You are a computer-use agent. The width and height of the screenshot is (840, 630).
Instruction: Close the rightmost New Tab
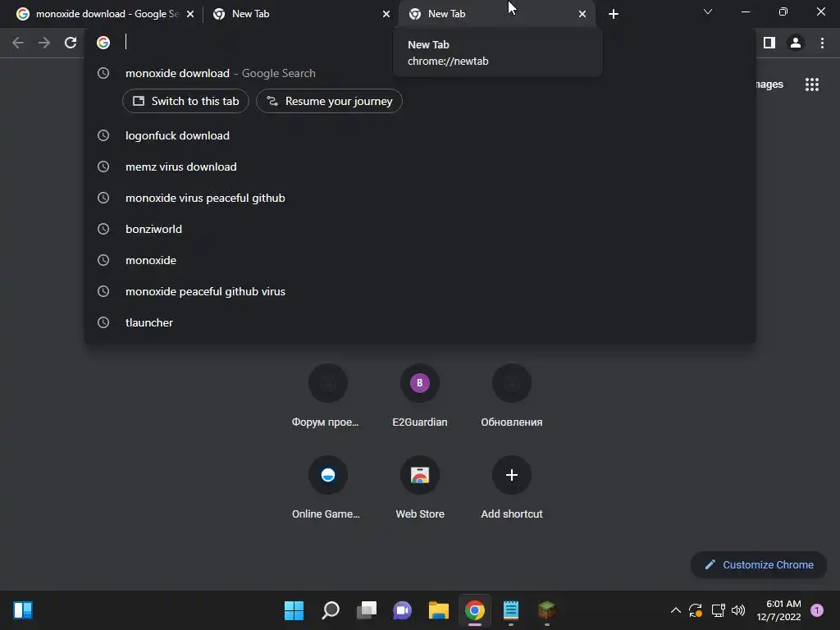coord(582,14)
